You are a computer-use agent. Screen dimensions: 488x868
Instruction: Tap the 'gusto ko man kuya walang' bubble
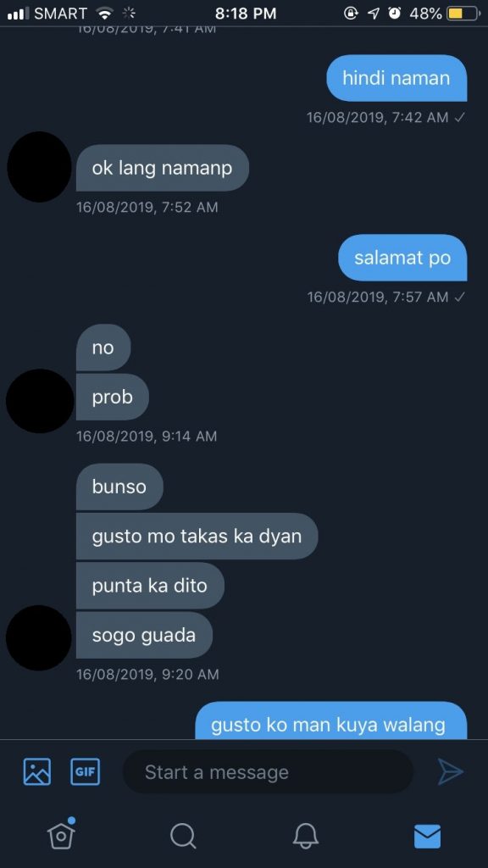pyautogui.click(x=331, y=721)
